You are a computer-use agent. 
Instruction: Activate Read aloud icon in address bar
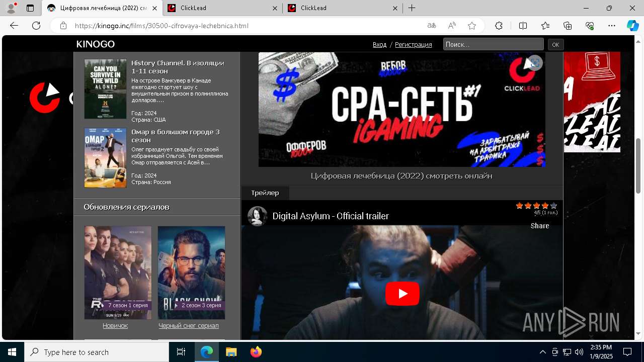452,26
